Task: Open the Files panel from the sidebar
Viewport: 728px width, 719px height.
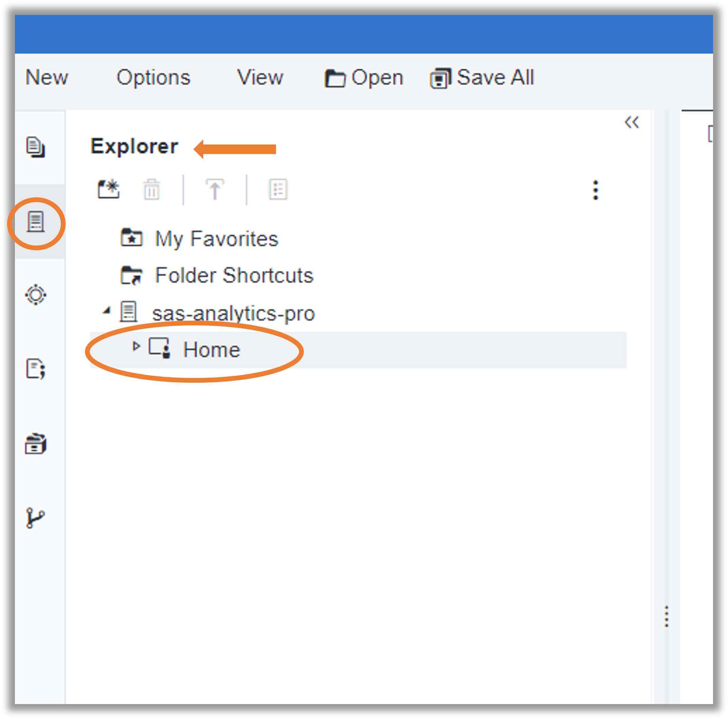Action: click(x=36, y=147)
